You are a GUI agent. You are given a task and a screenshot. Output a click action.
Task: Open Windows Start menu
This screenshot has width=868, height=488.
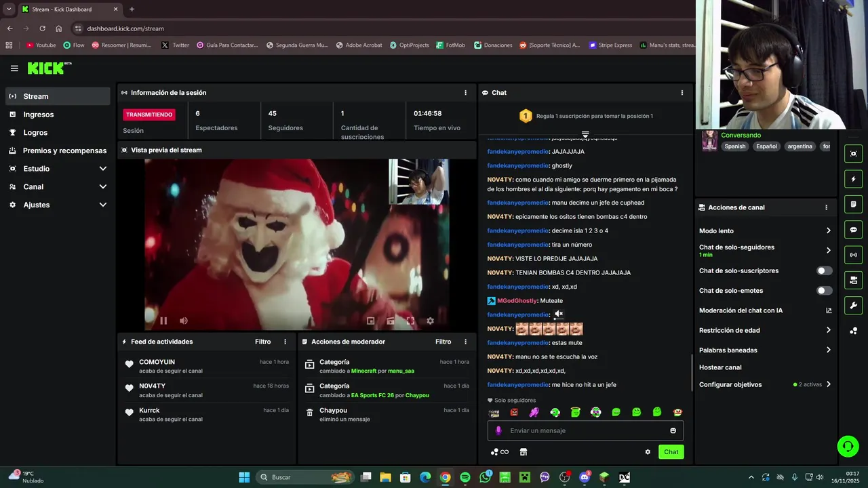click(244, 477)
